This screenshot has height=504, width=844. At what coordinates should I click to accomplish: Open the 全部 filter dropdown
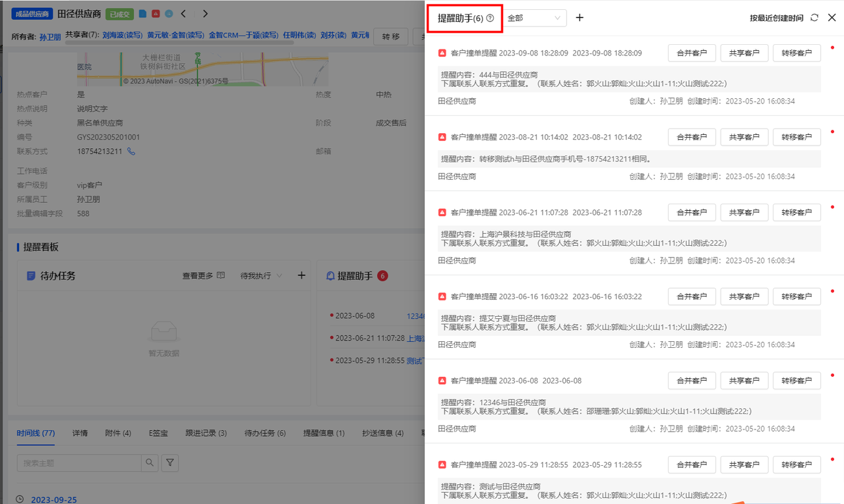click(533, 18)
